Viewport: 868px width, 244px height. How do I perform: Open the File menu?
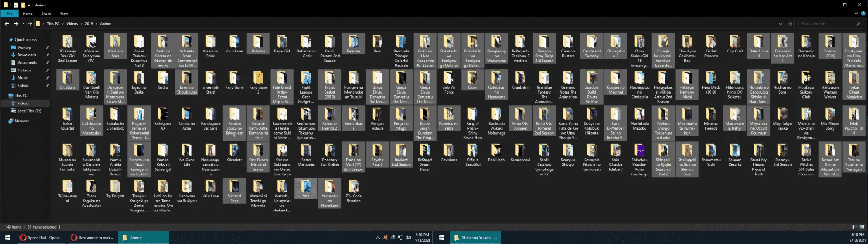9,14
